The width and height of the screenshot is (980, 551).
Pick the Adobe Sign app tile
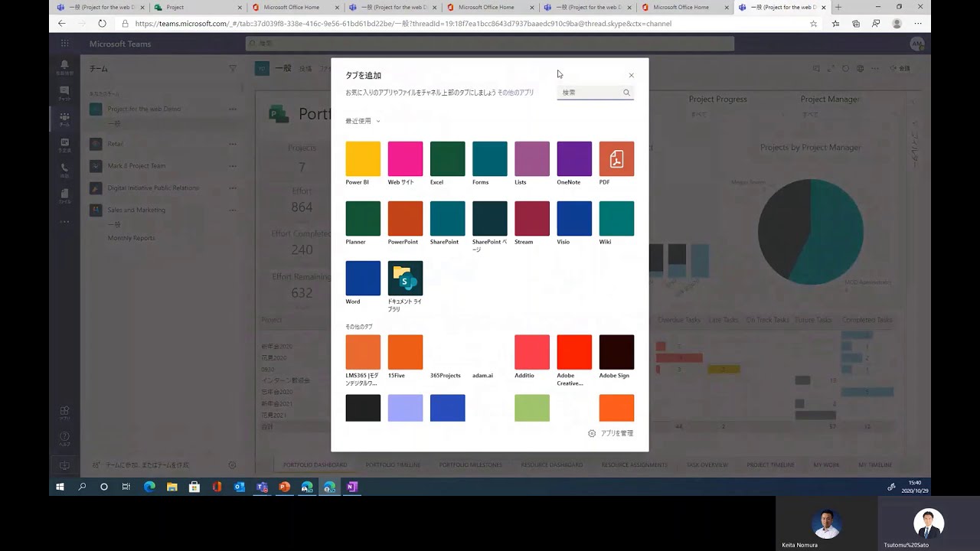(616, 352)
